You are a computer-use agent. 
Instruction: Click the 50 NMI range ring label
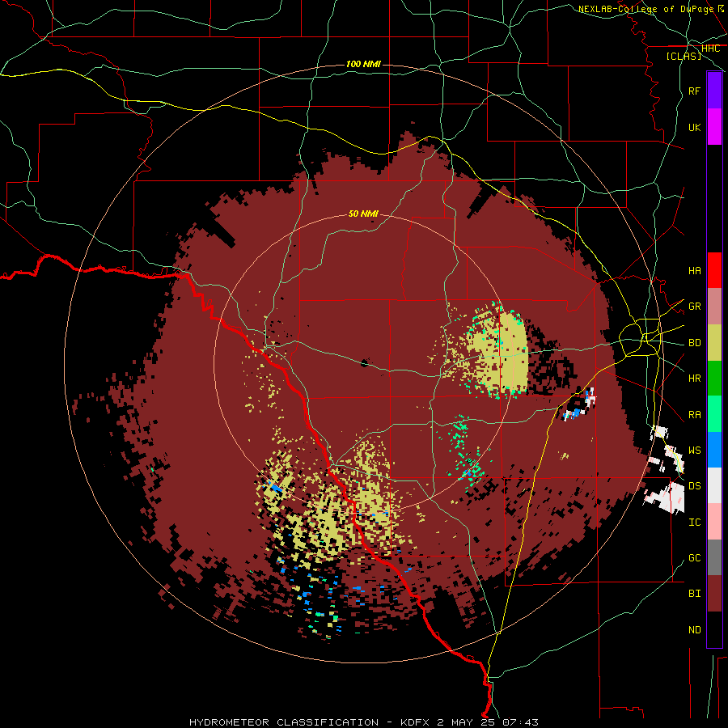coord(363,214)
